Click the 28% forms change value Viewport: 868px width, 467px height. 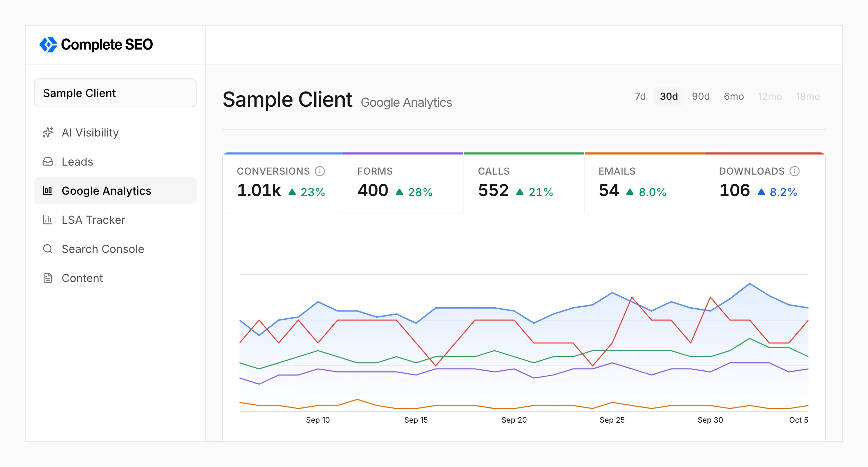click(420, 192)
